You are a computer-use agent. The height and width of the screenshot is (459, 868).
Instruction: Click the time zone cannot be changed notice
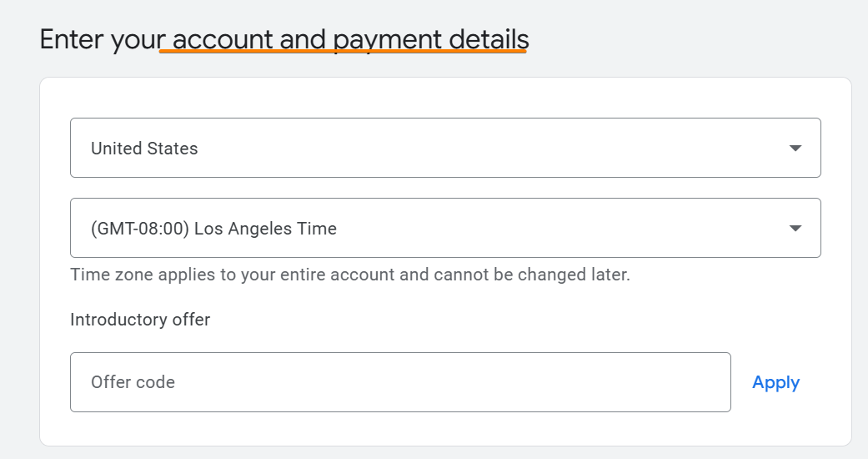pyautogui.click(x=350, y=275)
